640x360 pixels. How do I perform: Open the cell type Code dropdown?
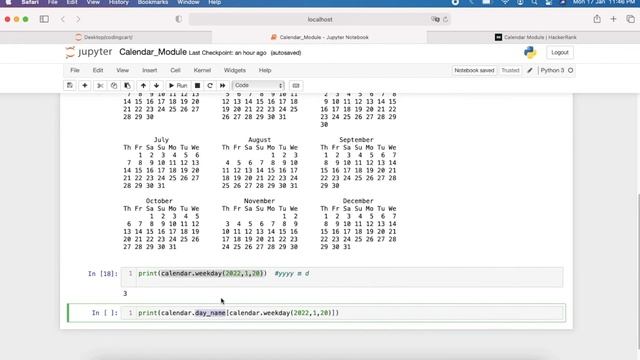[x=258, y=85]
